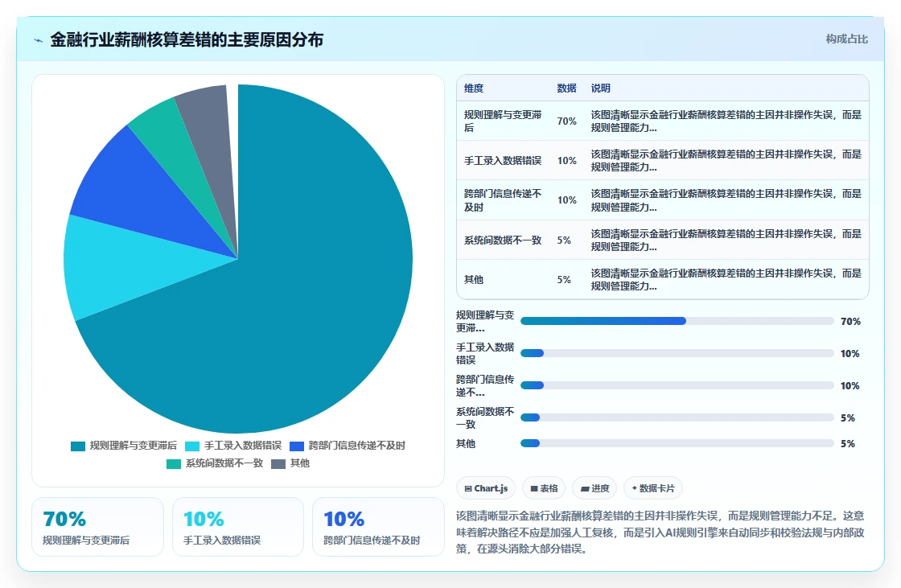
Task: Open the 10% 手工录入数据错误 data card
Action: click(x=238, y=527)
